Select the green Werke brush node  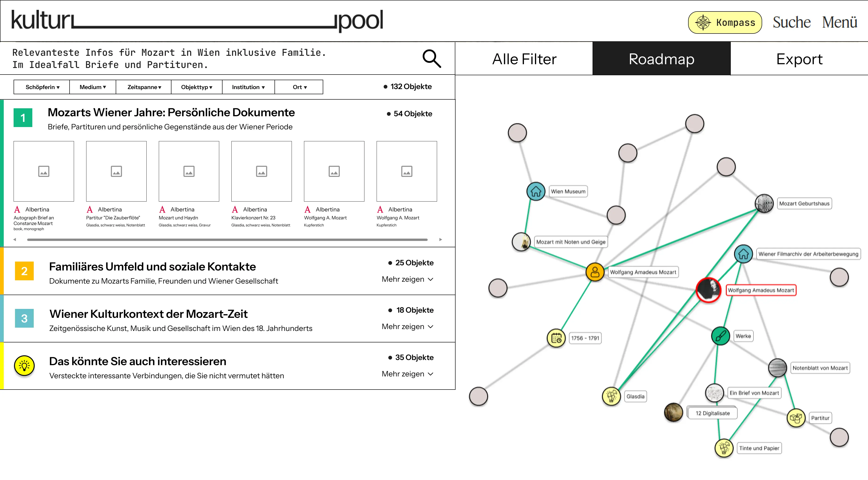[x=720, y=336]
